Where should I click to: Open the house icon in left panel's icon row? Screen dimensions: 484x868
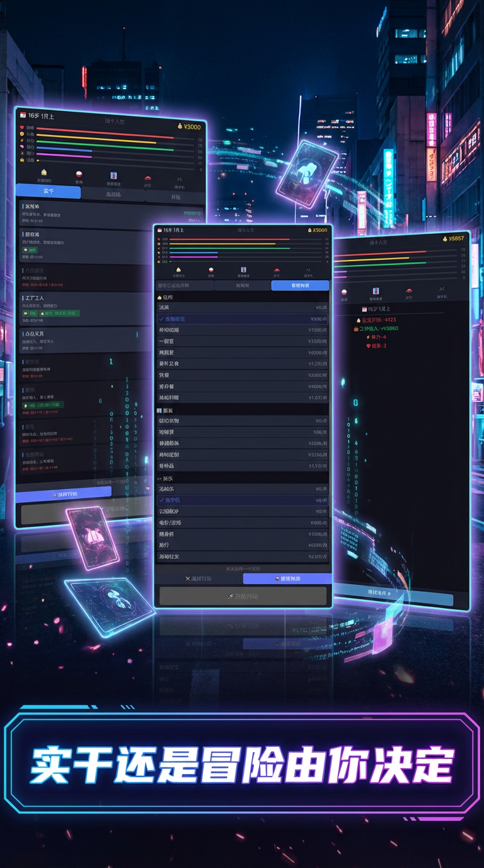(x=43, y=172)
